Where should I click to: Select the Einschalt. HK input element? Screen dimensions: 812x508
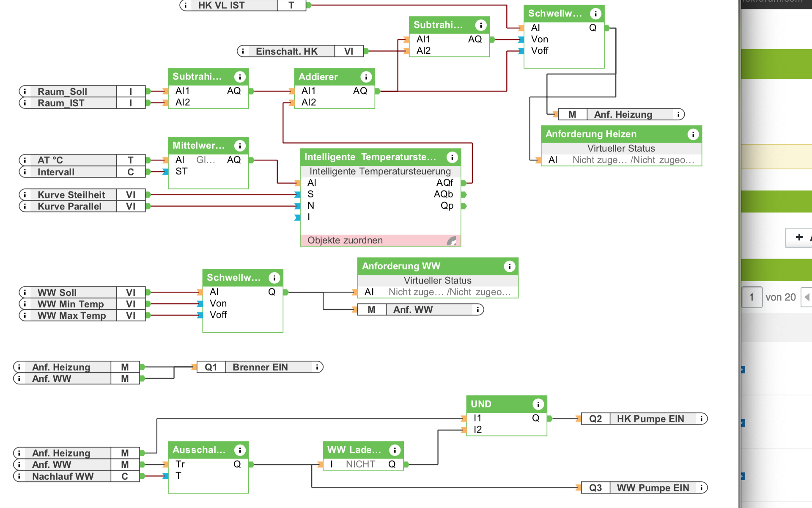[x=286, y=52]
